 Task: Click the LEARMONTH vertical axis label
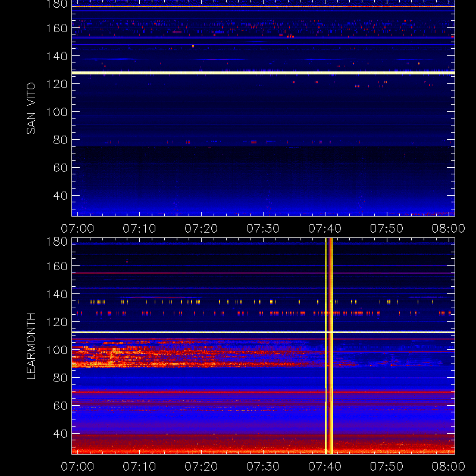click(x=31, y=346)
